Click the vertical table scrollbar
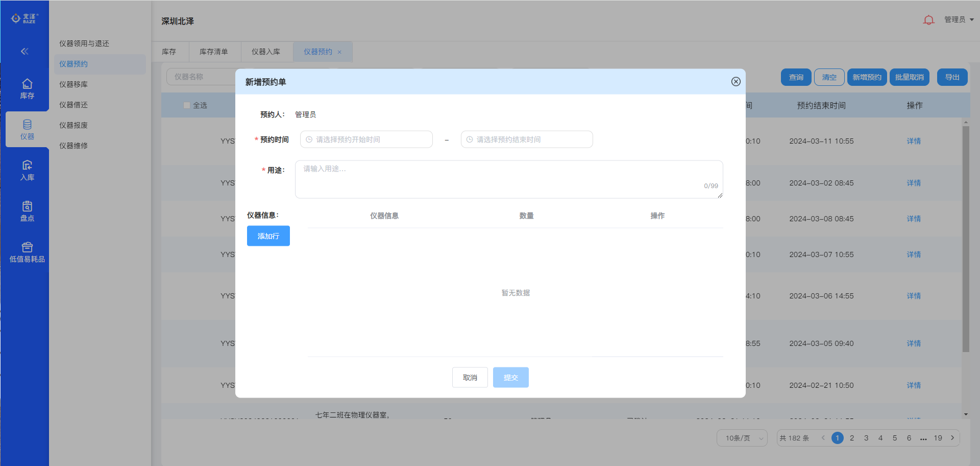This screenshot has width=980, height=466. (965, 239)
